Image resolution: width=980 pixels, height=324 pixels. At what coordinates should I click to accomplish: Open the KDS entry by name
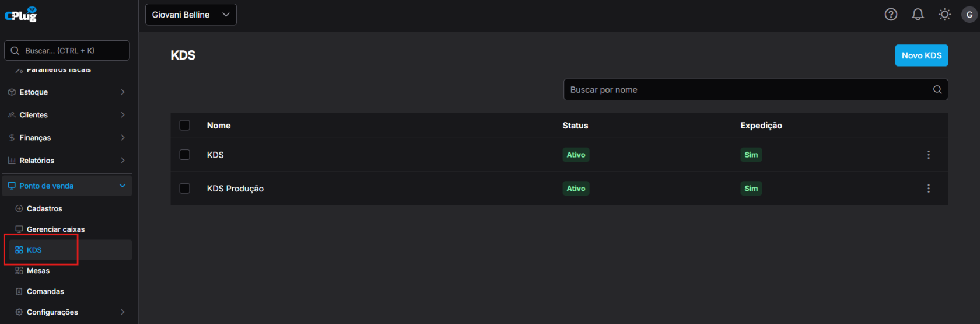tap(215, 155)
